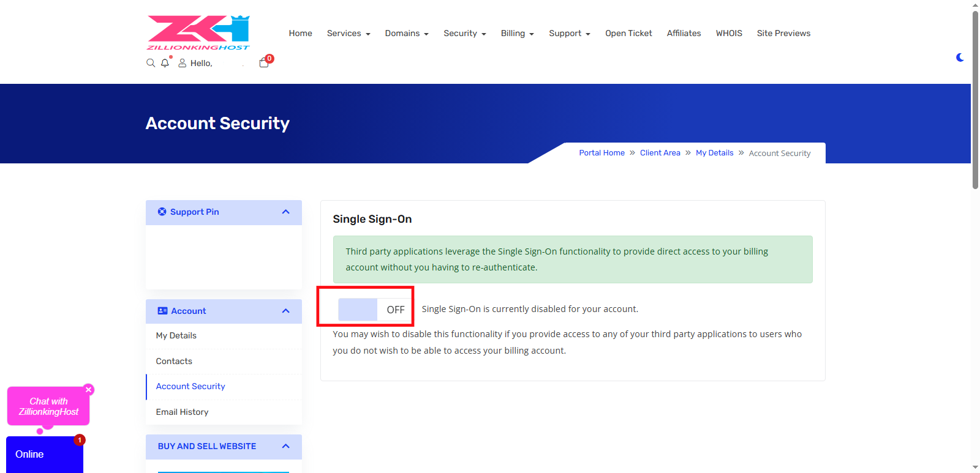Open the Online chat widget

pyautogui.click(x=44, y=454)
